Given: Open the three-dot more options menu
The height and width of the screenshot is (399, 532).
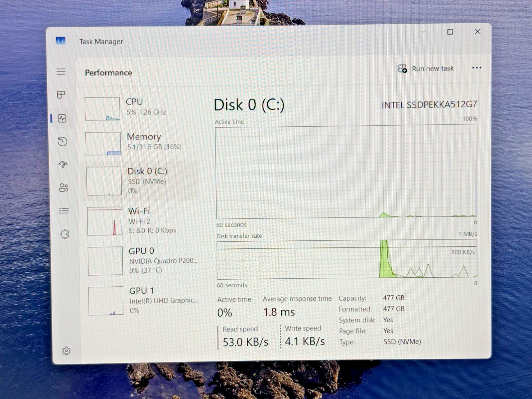Looking at the screenshot, I should tap(476, 68).
